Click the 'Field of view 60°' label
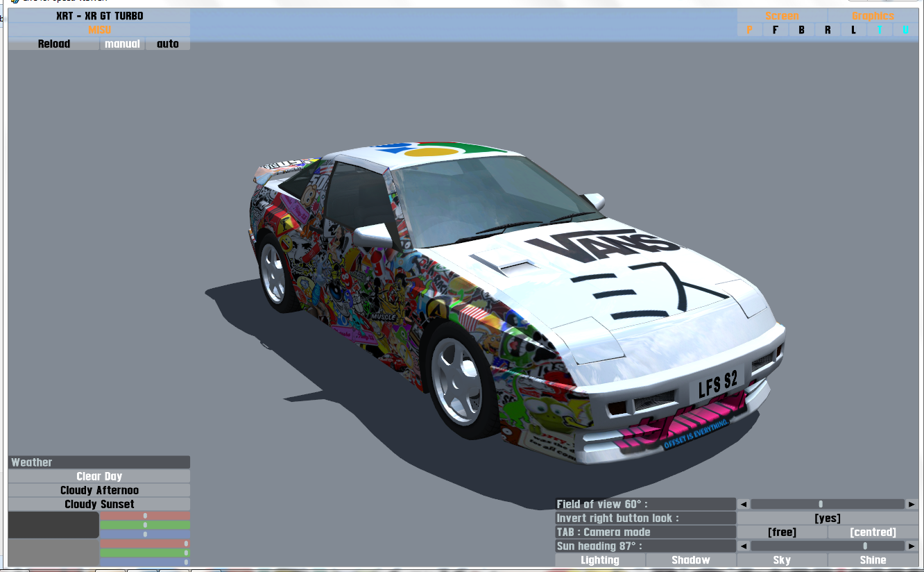The height and width of the screenshot is (572, 924). tap(645, 504)
